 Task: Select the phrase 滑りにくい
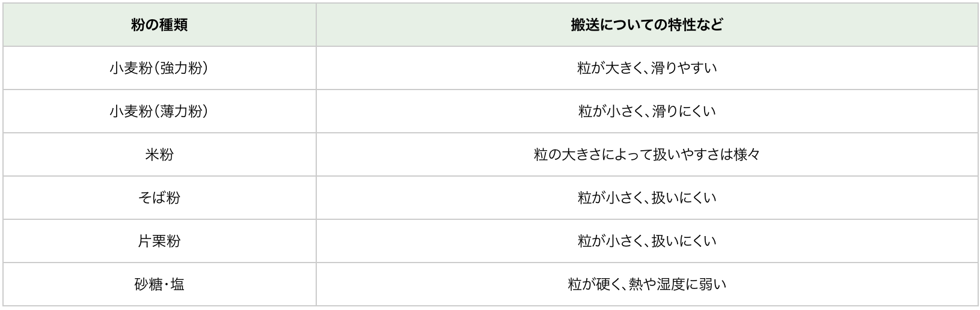click(x=684, y=112)
